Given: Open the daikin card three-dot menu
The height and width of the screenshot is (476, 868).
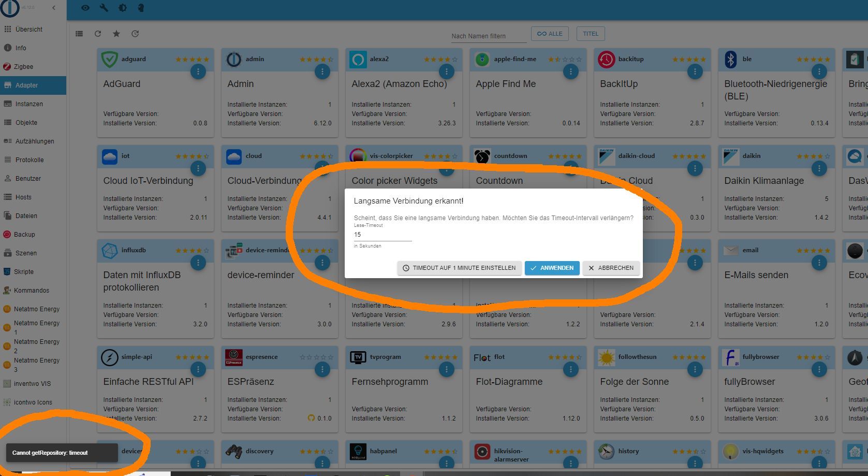Looking at the screenshot, I should click(x=819, y=168).
